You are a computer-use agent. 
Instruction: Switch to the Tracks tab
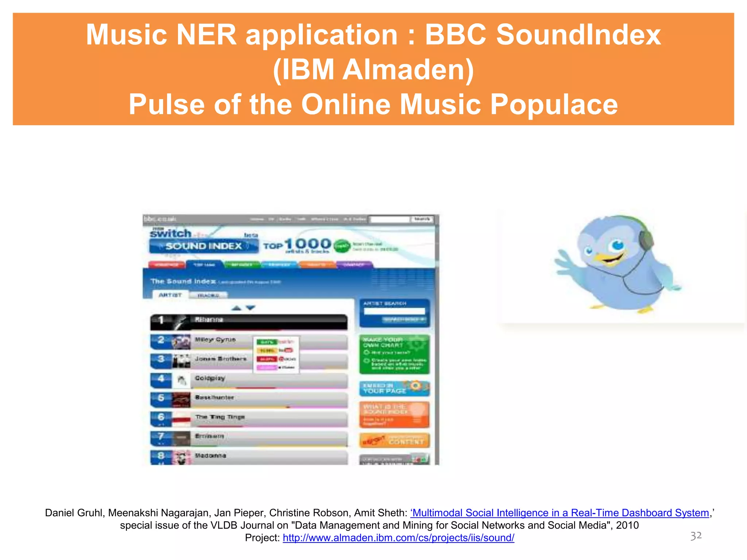pyautogui.click(x=208, y=295)
